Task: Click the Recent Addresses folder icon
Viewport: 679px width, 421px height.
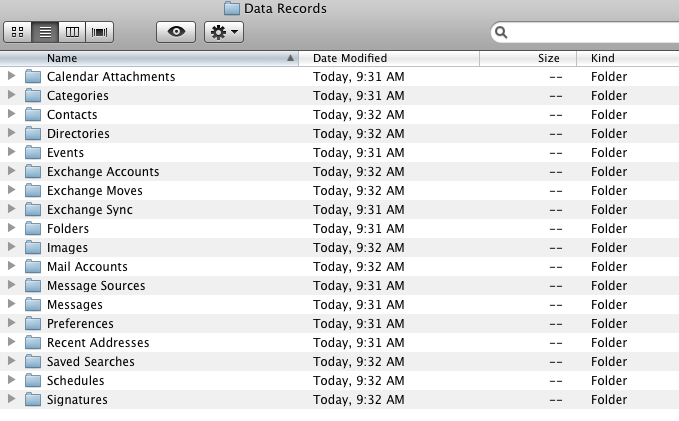Action: click(33, 343)
